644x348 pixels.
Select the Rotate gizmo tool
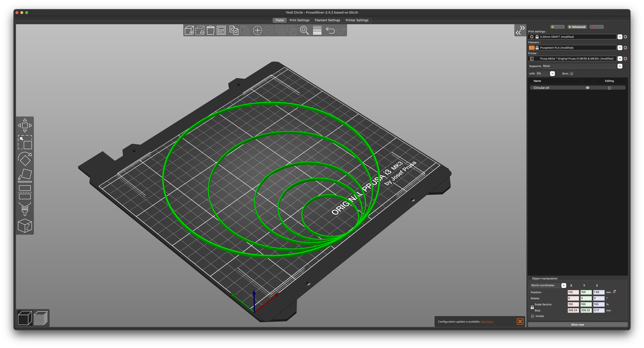(25, 159)
